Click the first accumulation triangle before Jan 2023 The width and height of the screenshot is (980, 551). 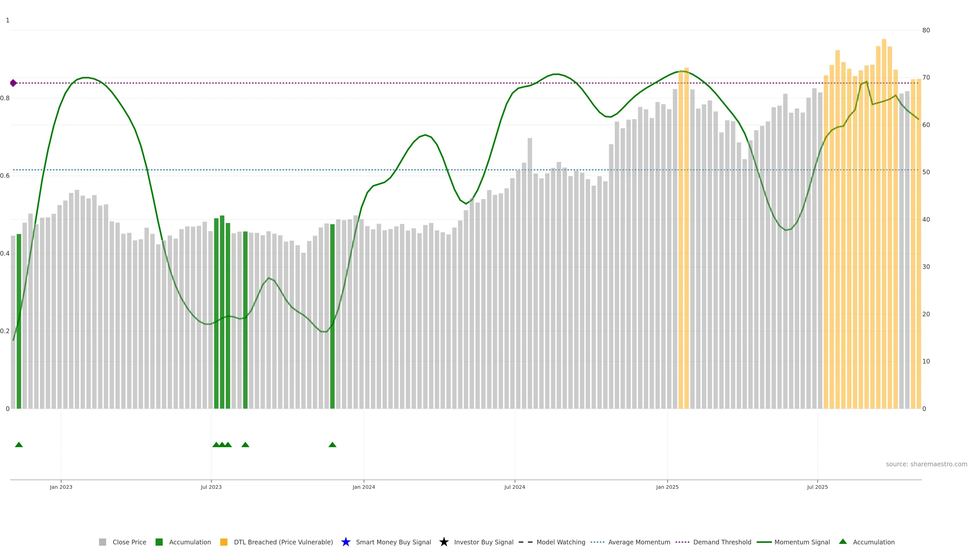(19, 445)
